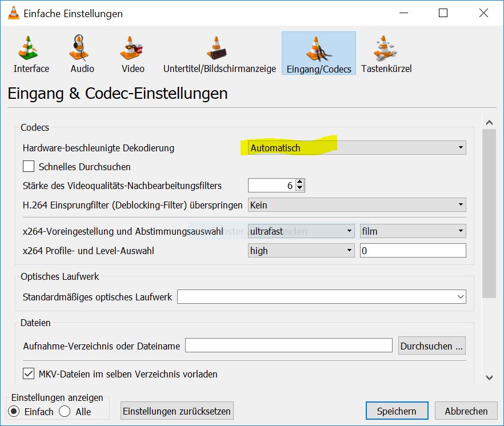Open the Audio settings headphone cone icon
The image size is (504, 426).
tap(79, 48)
